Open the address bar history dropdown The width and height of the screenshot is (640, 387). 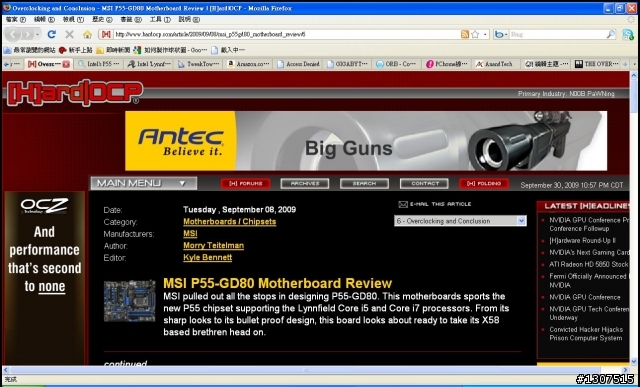click(485, 34)
